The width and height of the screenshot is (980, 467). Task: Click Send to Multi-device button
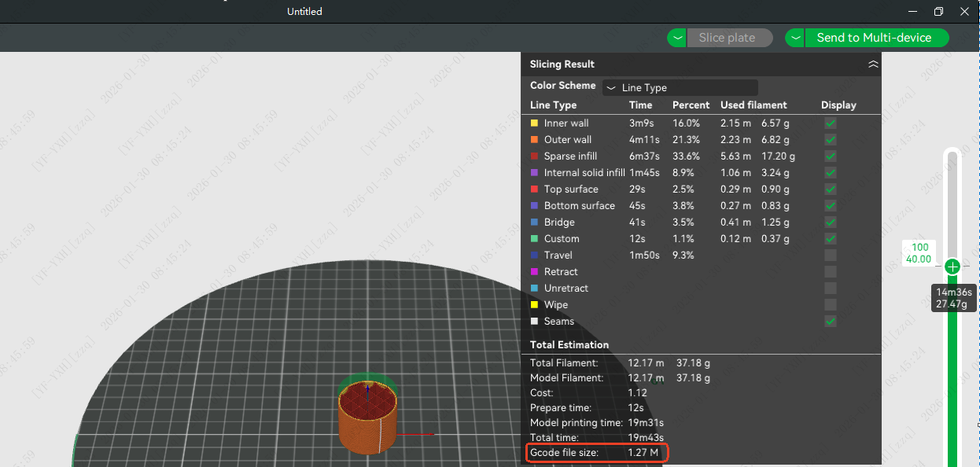point(875,38)
